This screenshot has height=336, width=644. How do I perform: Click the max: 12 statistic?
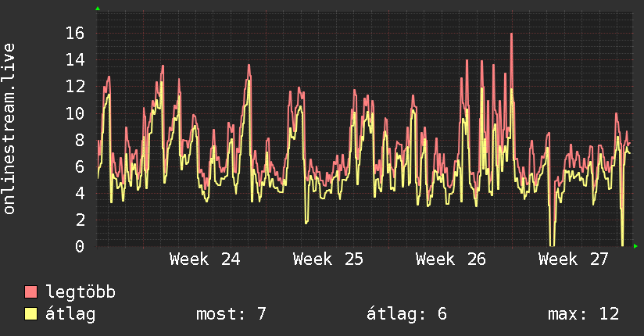(x=584, y=314)
